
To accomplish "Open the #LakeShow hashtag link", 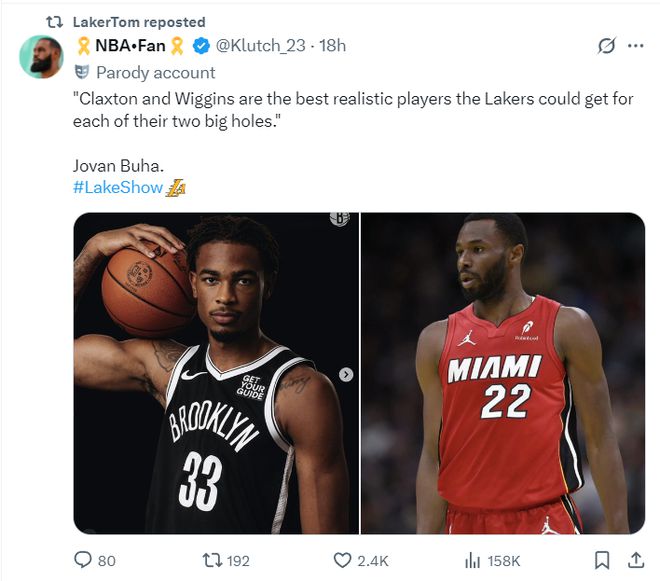I will pyautogui.click(x=117, y=188).
